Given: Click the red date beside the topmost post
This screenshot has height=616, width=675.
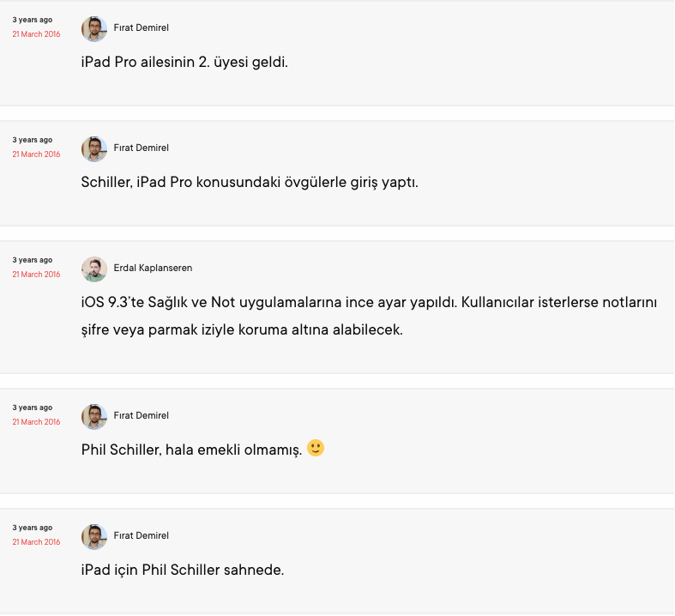Looking at the screenshot, I should coord(36,34).
